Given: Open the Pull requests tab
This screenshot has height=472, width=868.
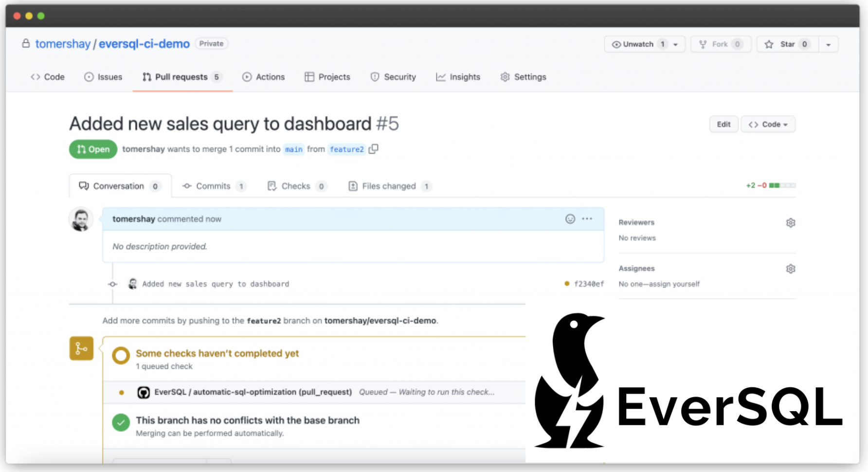Looking at the screenshot, I should (x=182, y=77).
